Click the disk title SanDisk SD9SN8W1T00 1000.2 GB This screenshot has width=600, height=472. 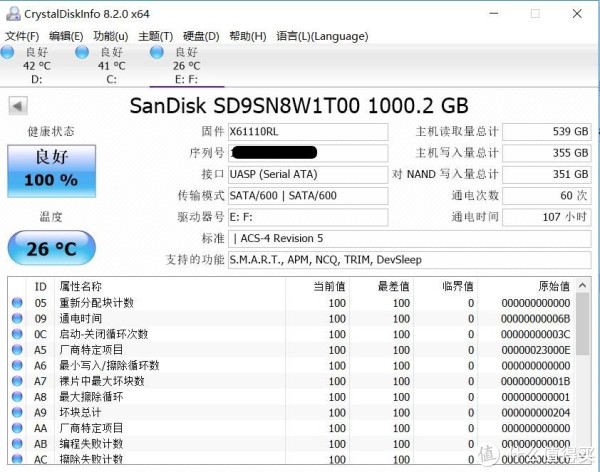click(x=299, y=106)
